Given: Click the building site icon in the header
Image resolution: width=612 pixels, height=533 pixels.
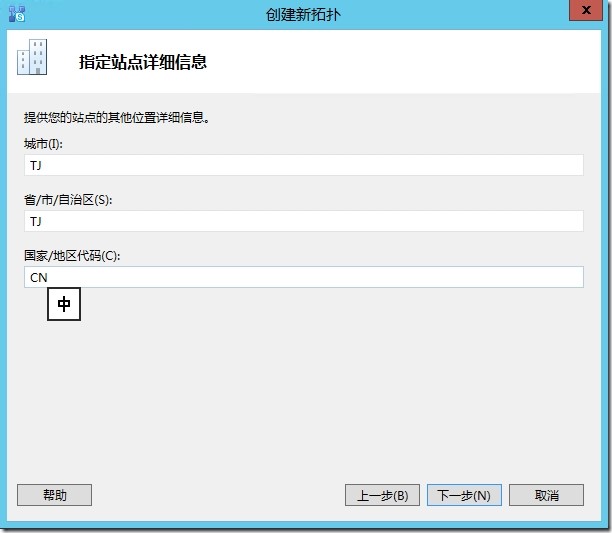Looking at the screenshot, I should [32, 57].
